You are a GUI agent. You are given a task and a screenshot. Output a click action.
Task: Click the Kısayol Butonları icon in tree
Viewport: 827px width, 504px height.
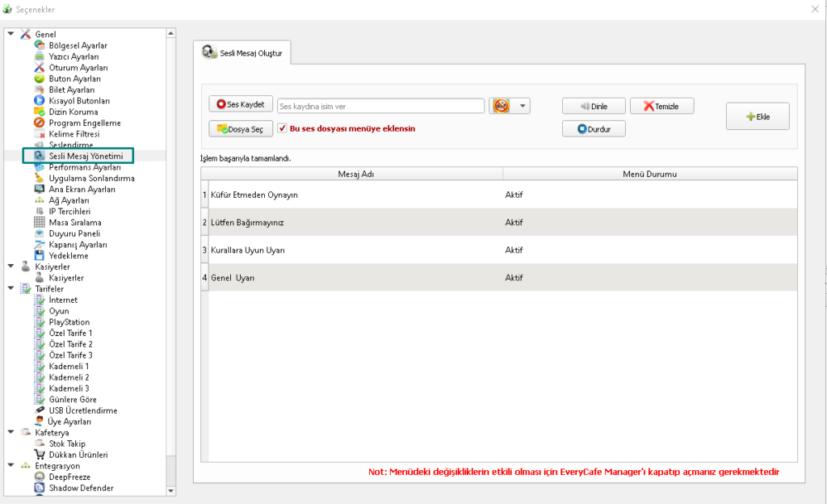[x=40, y=101]
